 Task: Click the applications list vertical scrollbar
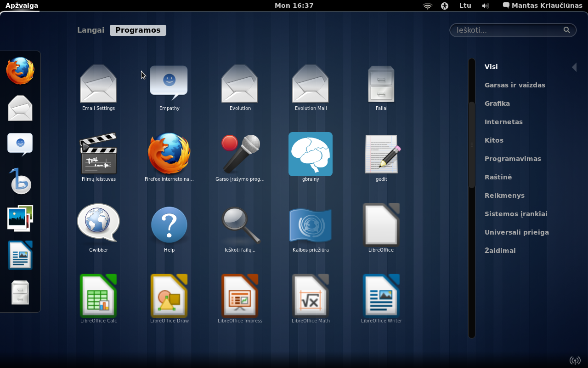[471, 145]
